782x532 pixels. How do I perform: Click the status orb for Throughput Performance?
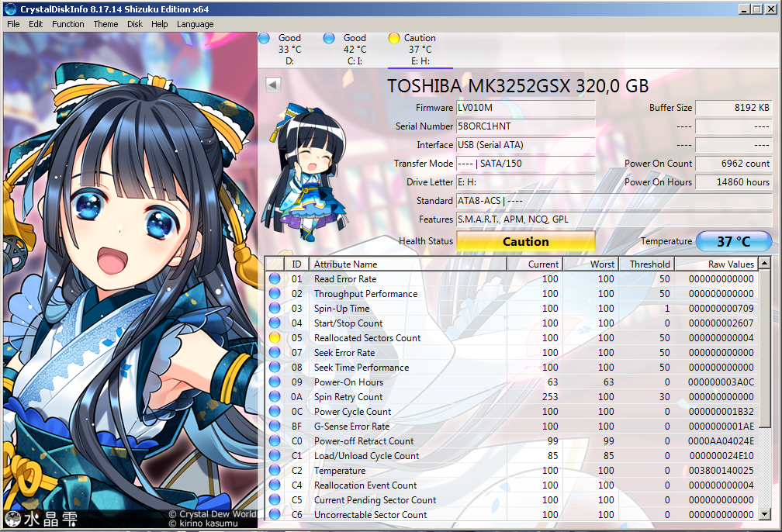click(275, 294)
